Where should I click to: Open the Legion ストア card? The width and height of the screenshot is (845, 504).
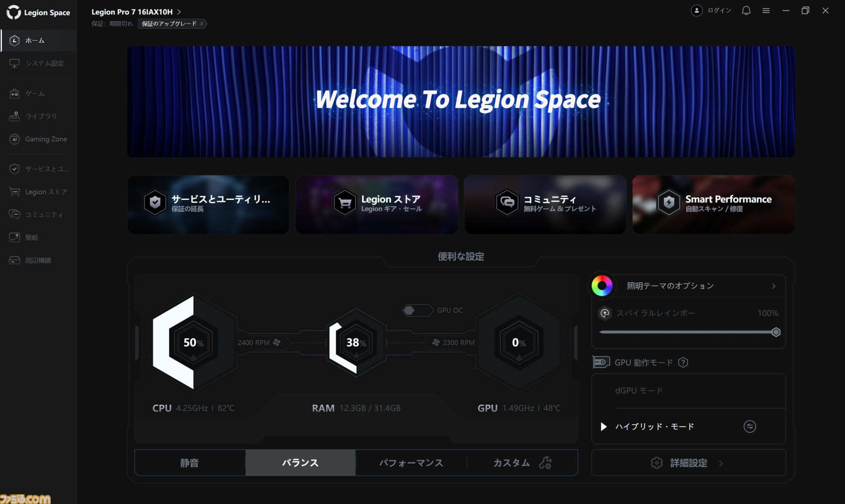click(377, 204)
